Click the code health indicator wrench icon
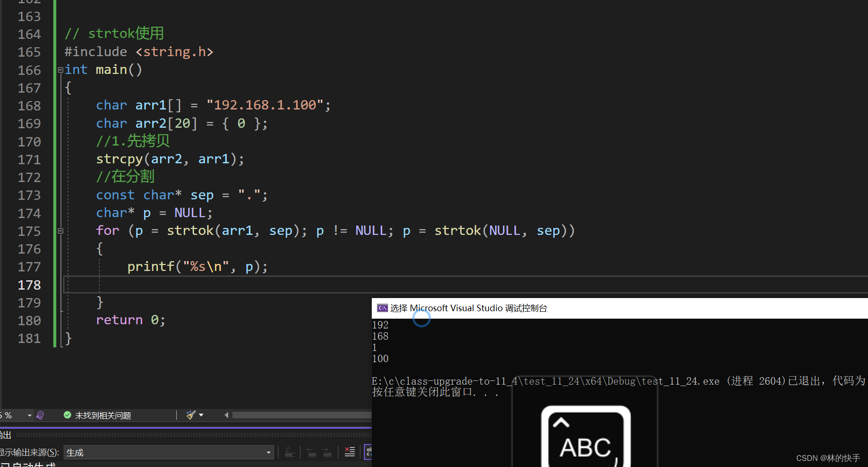 [x=40, y=415]
